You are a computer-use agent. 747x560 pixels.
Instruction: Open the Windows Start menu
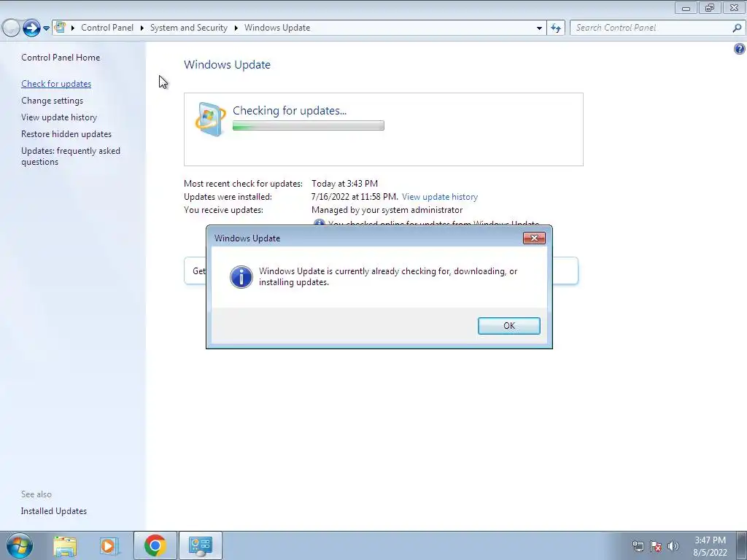20,545
